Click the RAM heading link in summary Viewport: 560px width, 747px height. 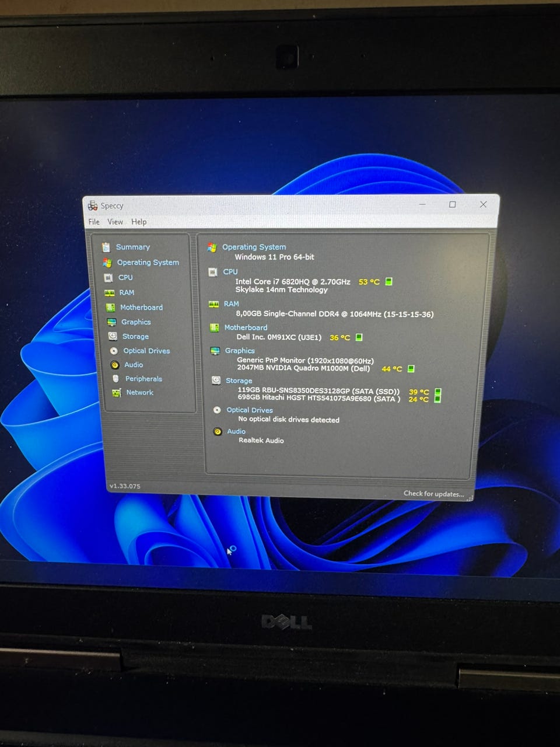click(232, 304)
